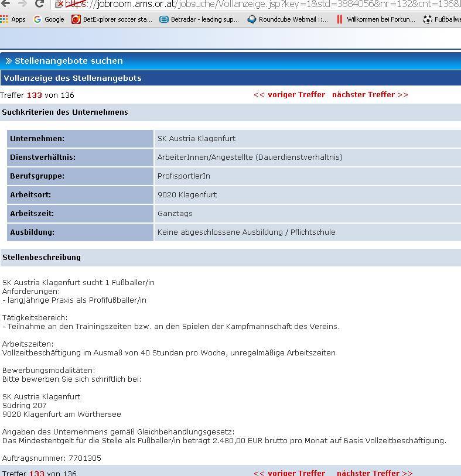This screenshot has width=461, height=476.
Task: Click 'Auftragsnummer: 7701305' line
Action: click(x=52, y=458)
